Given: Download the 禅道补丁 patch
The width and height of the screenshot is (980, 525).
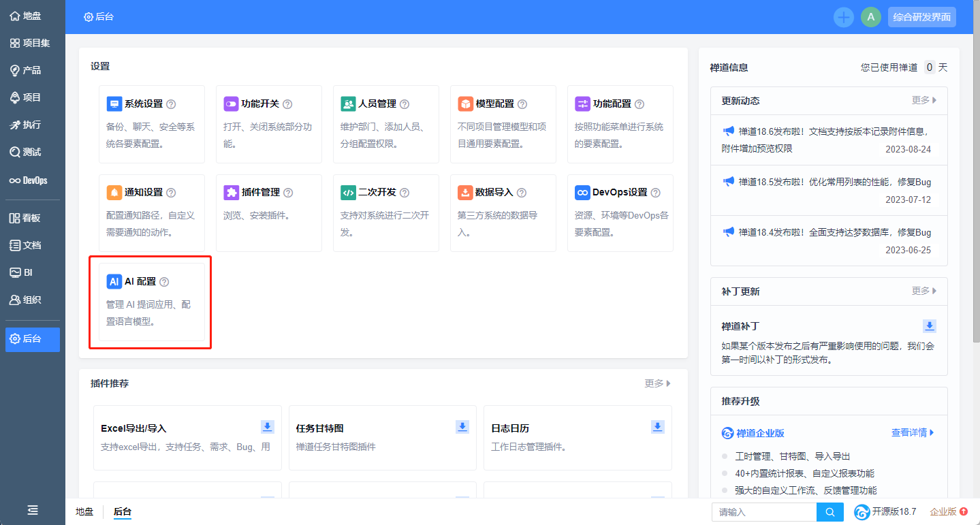Looking at the screenshot, I should click(930, 325).
